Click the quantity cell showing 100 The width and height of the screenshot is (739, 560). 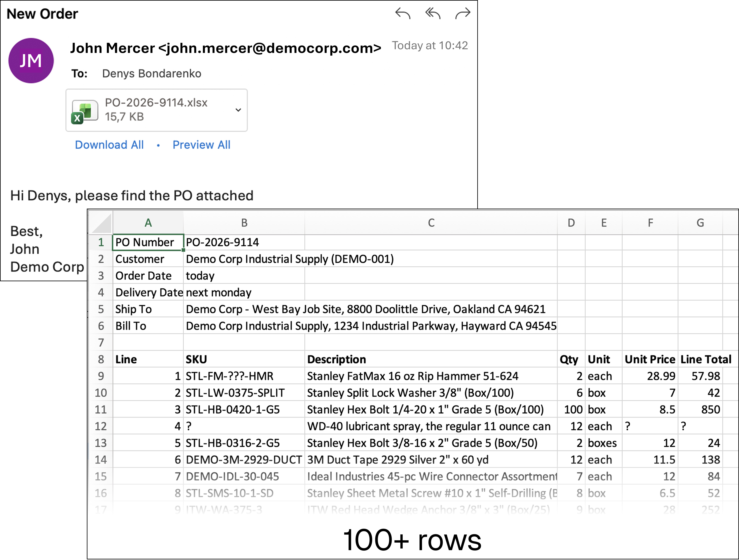click(x=571, y=409)
